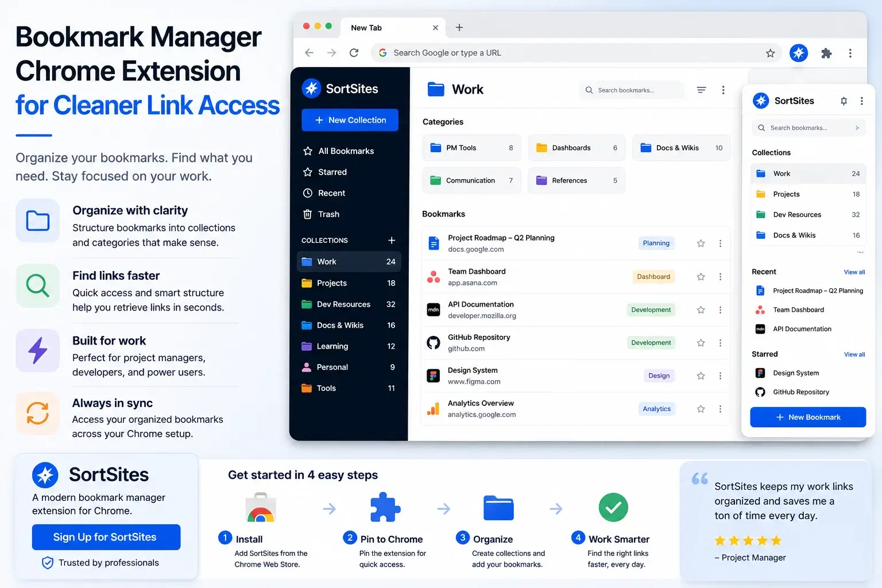
Task: Open Chrome's three-dot menu
Action: (x=850, y=53)
